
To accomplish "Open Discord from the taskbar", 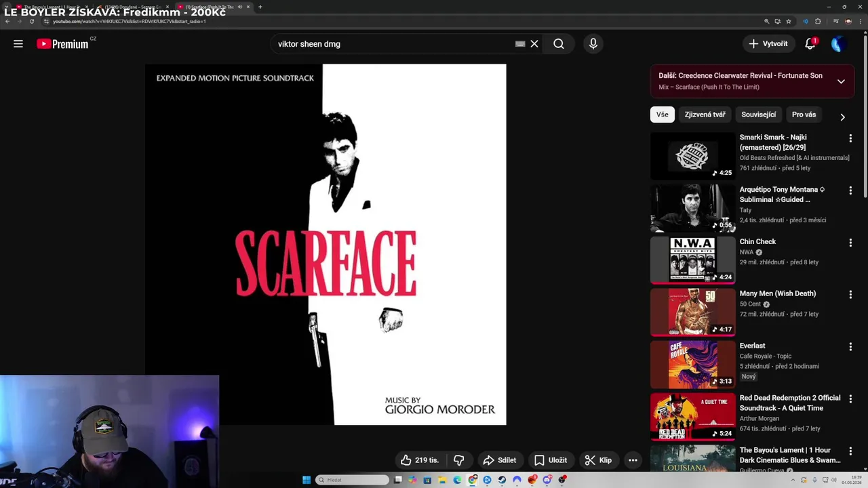I will pos(547,480).
